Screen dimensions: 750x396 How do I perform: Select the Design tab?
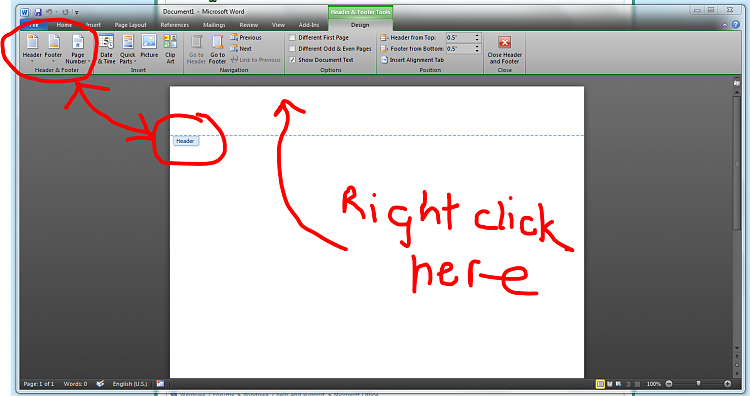click(x=360, y=25)
